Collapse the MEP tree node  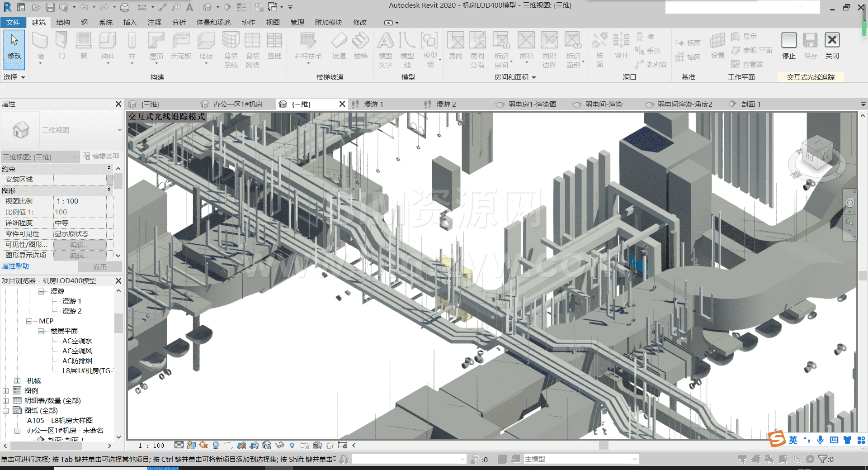(29, 321)
